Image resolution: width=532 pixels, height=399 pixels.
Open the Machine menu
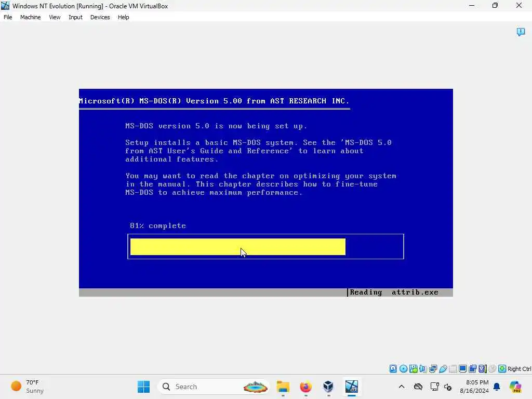click(x=30, y=17)
